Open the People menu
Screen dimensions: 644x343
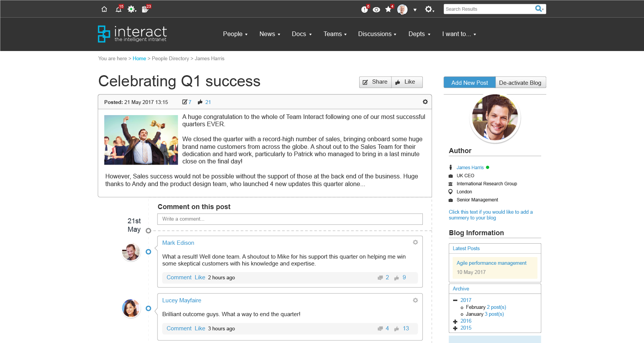pos(235,34)
